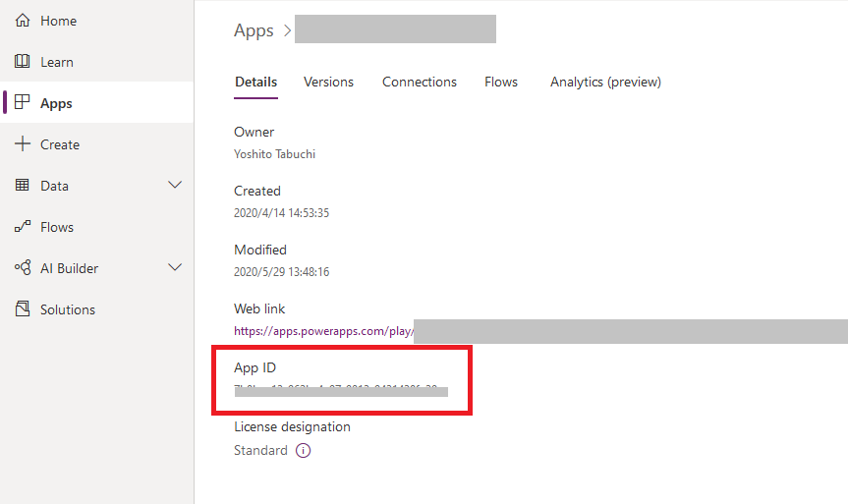Click the Create plus icon

pos(23,143)
